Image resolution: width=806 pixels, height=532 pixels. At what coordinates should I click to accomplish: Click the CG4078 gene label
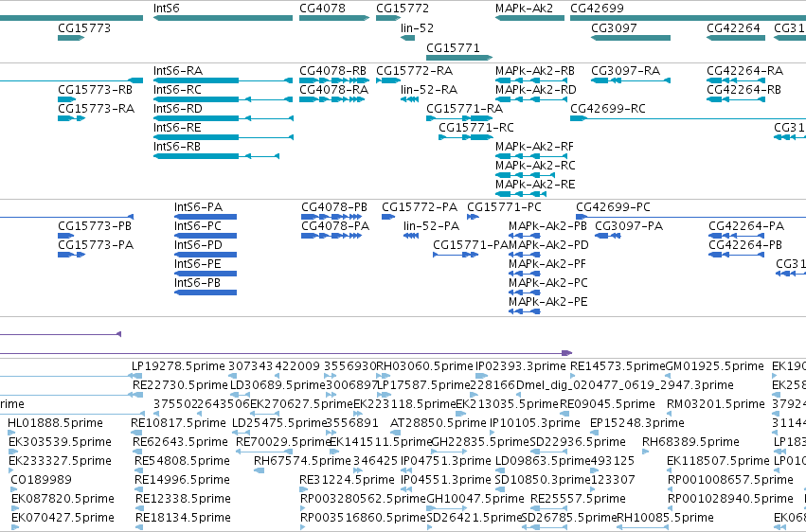click(x=322, y=9)
